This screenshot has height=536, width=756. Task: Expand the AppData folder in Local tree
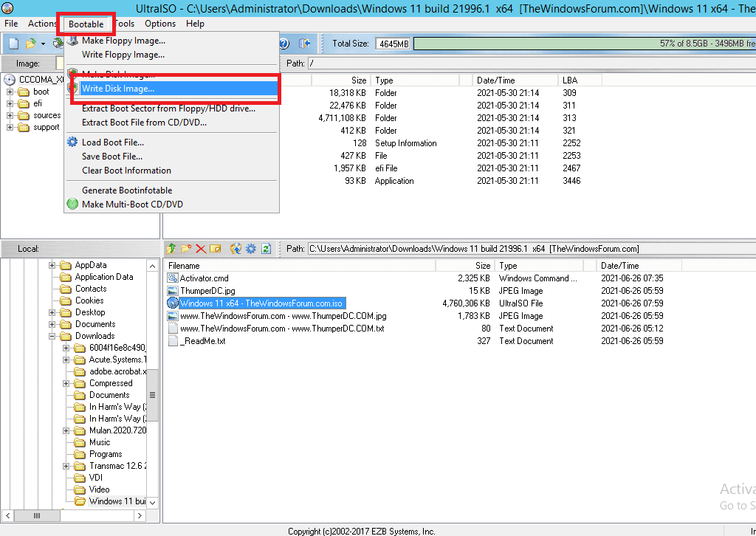coord(52,265)
